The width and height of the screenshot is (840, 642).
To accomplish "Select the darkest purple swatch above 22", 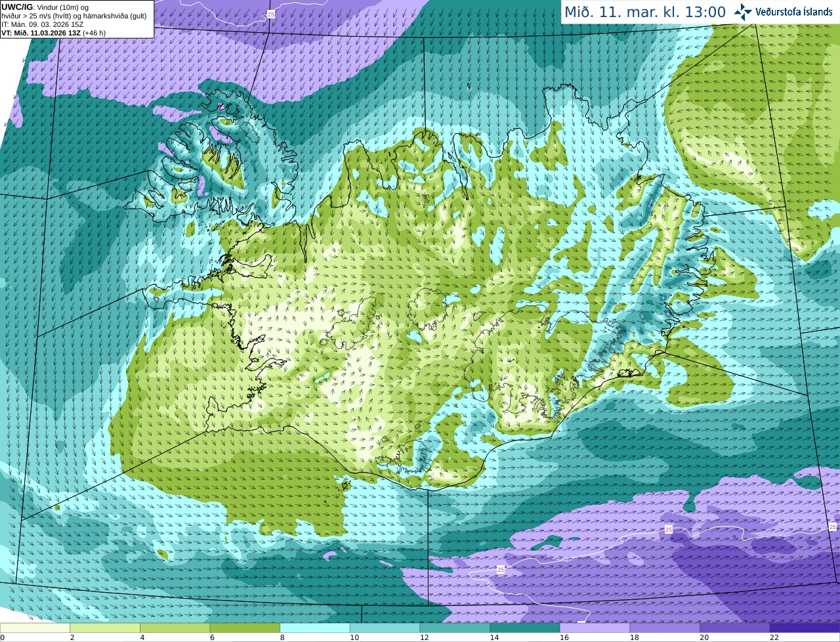I will point(805,628).
